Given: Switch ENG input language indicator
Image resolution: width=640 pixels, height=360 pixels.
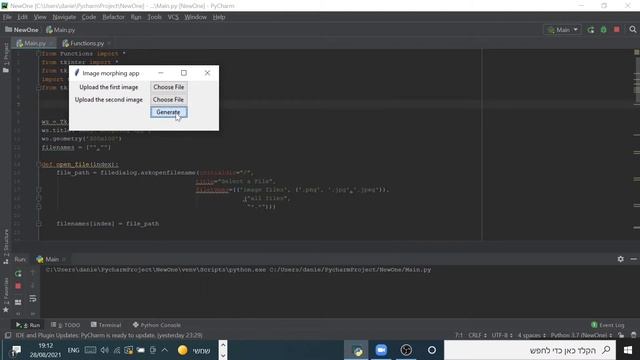Looking at the screenshot, I should pos(73,350).
